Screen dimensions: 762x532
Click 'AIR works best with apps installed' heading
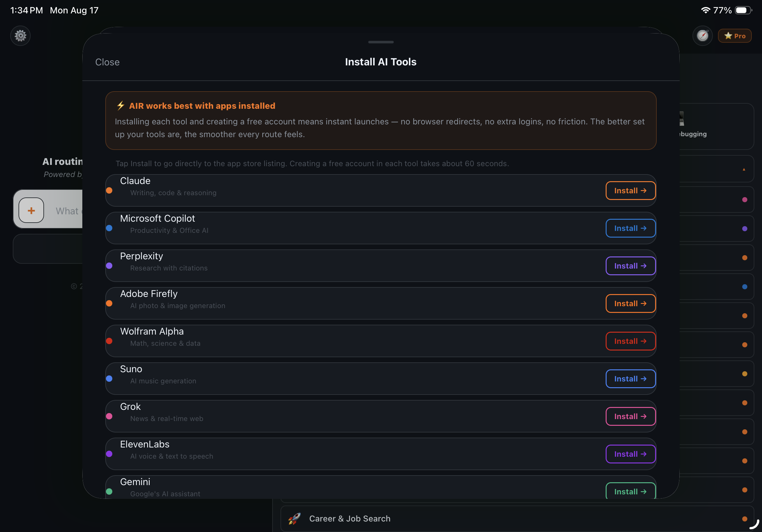coord(202,106)
